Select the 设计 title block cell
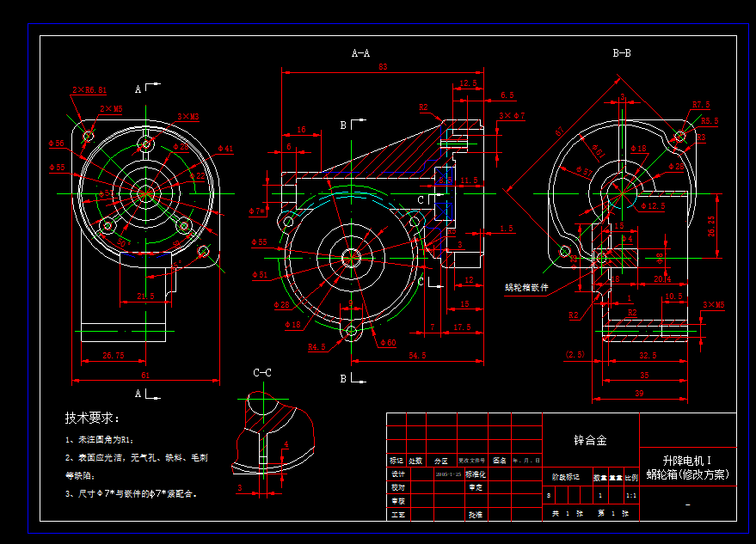 pyautogui.click(x=397, y=474)
